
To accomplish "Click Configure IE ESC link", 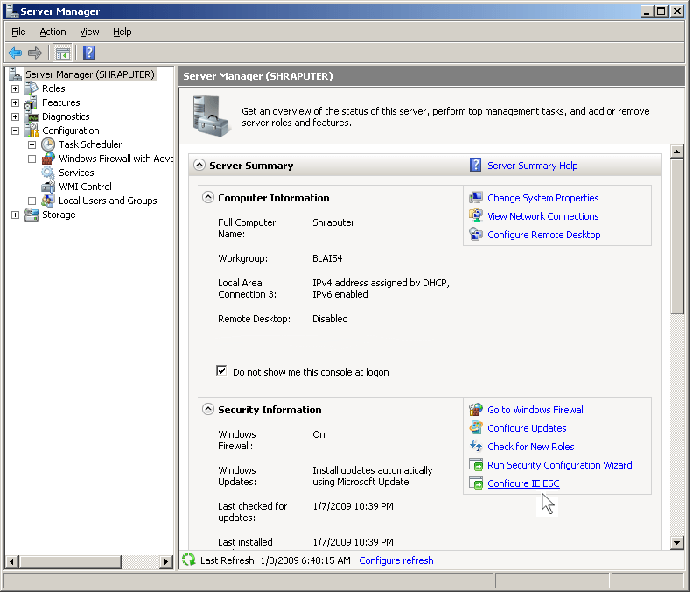I will (x=523, y=483).
